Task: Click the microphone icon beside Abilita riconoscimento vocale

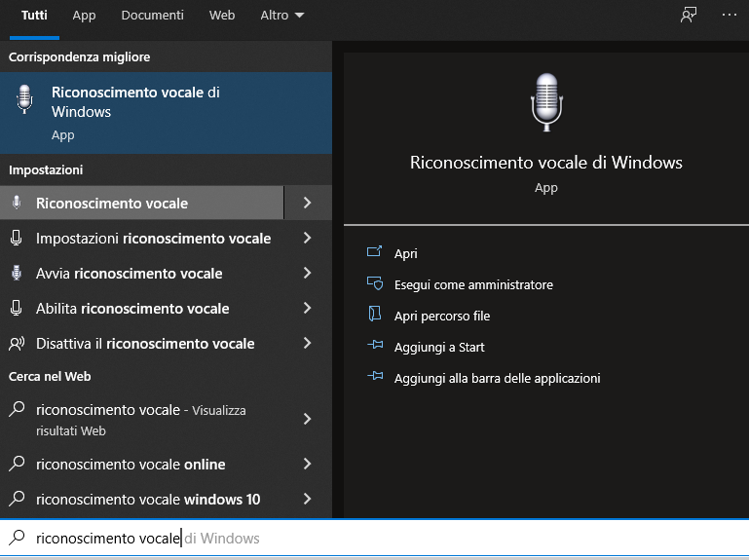Action: [x=17, y=308]
